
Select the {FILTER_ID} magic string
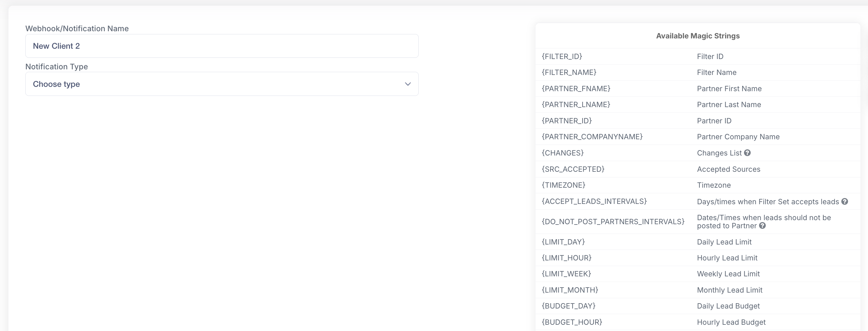(x=561, y=56)
